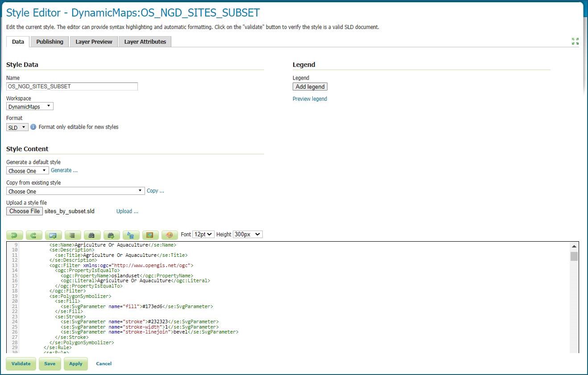The height and width of the screenshot is (375, 588).
Task: Switch to the Data tab
Action: click(x=18, y=41)
